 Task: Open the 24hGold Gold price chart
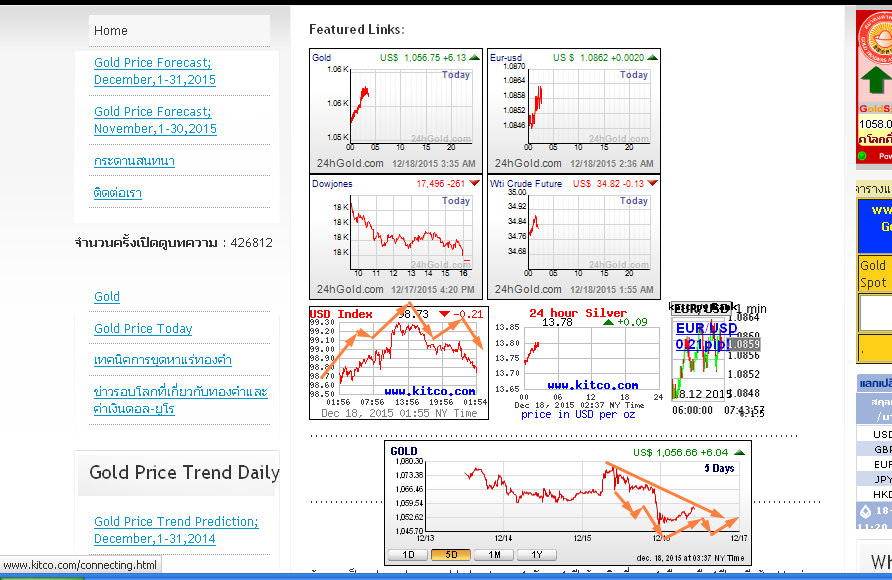tap(396, 111)
